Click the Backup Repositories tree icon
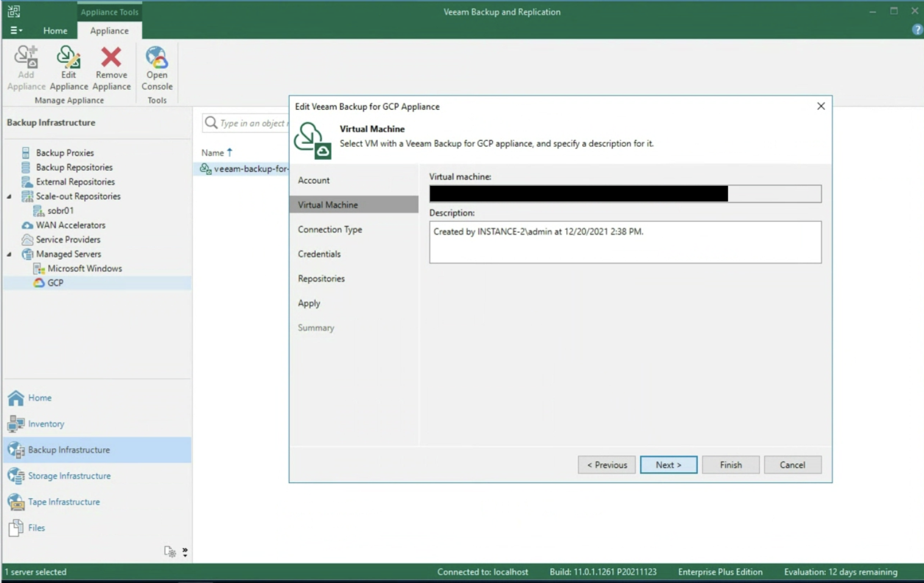Viewport: 924px width, 583px height. click(26, 167)
